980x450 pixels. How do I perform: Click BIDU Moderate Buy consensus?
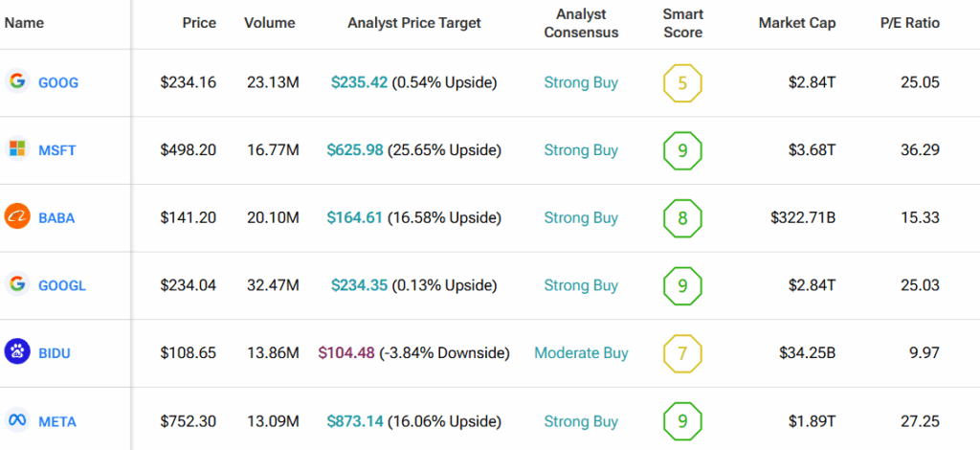[x=581, y=353]
